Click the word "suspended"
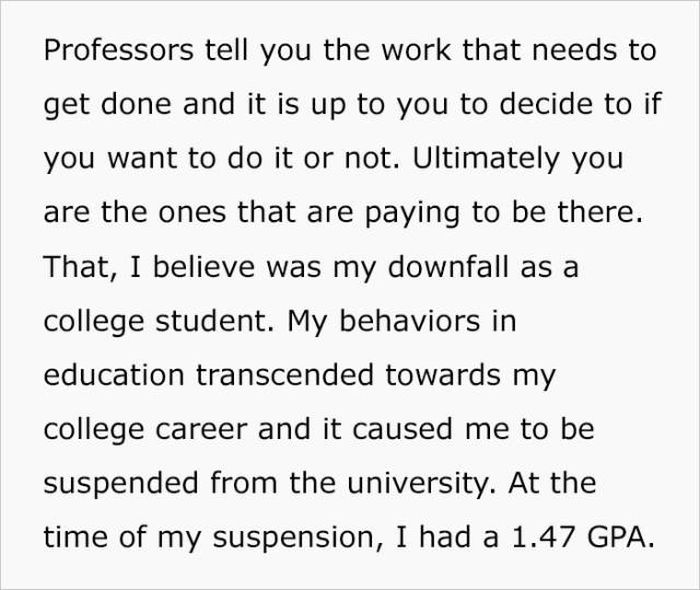Screen dimensions: 700x590 click(x=121, y=483)
